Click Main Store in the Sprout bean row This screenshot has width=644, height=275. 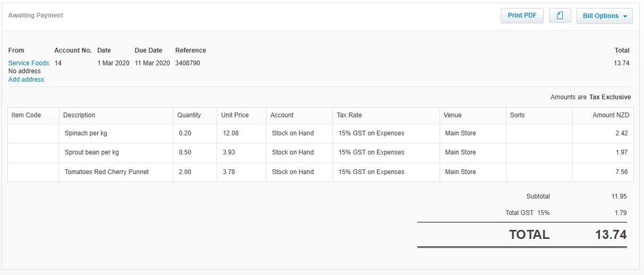[460, 152]
